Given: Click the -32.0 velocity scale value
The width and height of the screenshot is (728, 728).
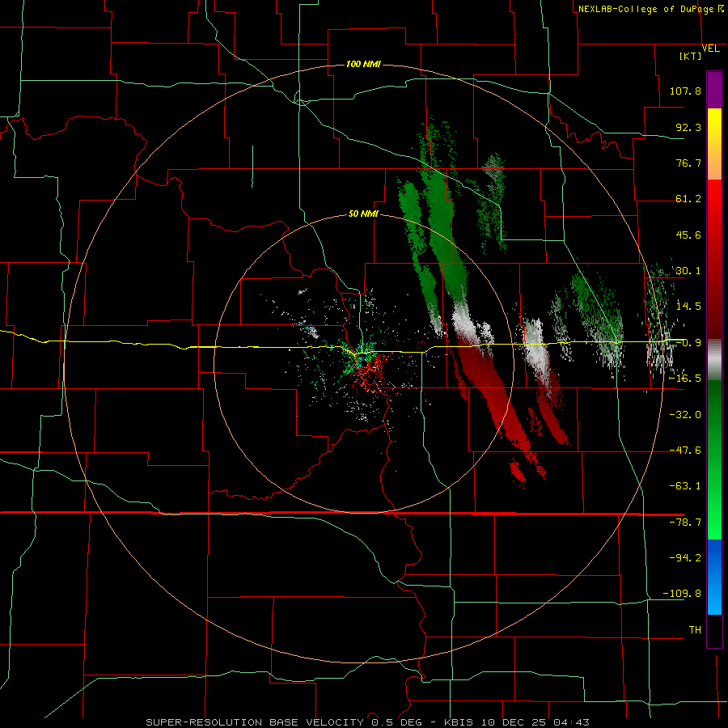Looking at the screenshot, I should 685,415.
